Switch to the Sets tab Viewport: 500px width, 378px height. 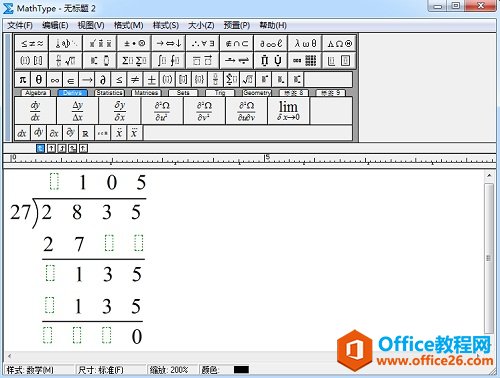pyautogui.click(x=183, y=93)
